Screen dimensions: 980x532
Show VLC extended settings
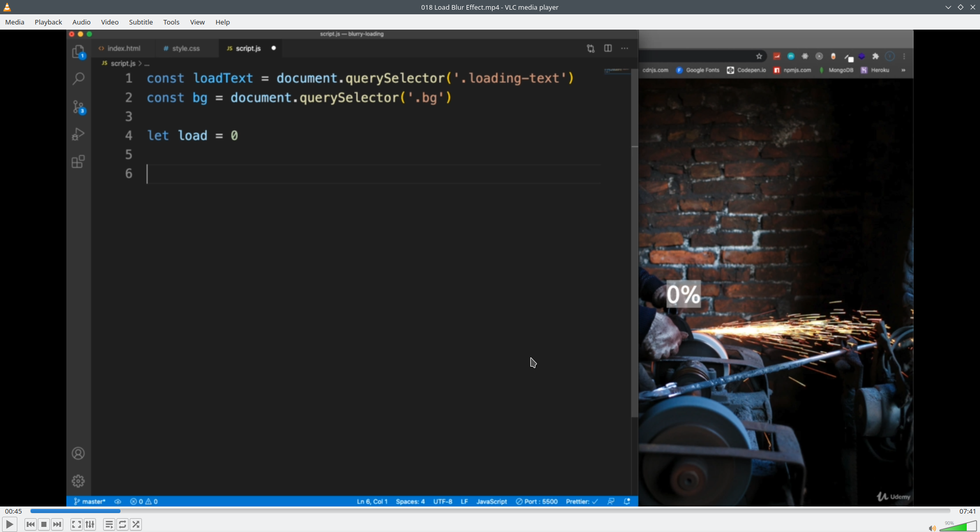tap(90, 524)
